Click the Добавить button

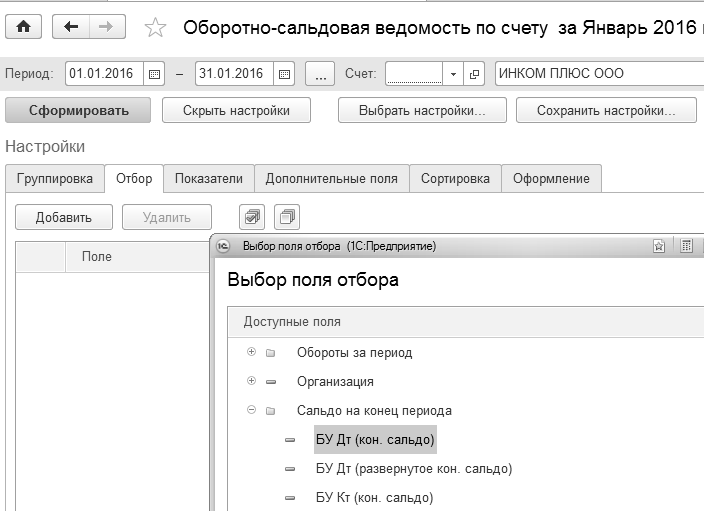[63, 217]
